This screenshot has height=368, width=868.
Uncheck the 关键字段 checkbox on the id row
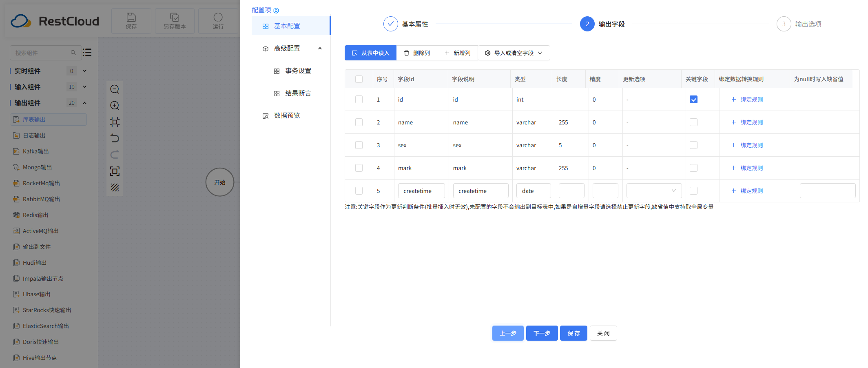[693, 99]
